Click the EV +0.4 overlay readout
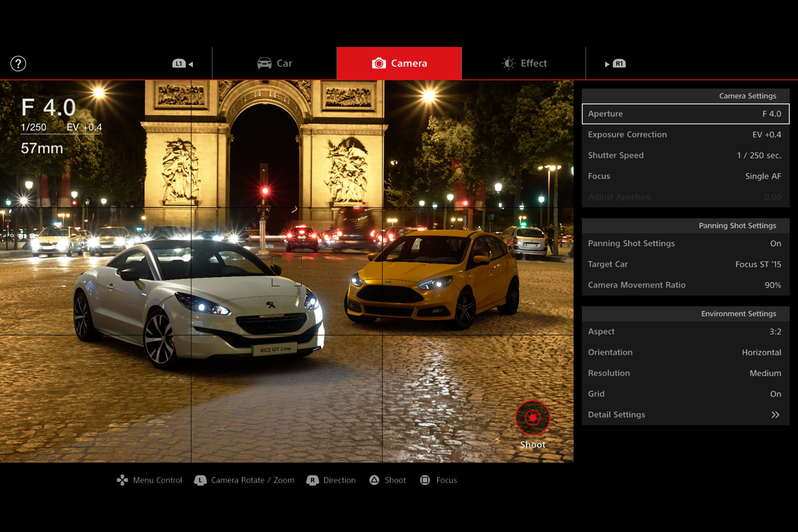798x532 pixels. point(84,127)
